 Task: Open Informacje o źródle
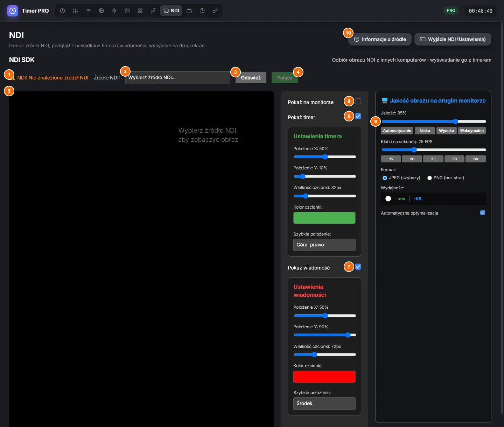[380, 39]
